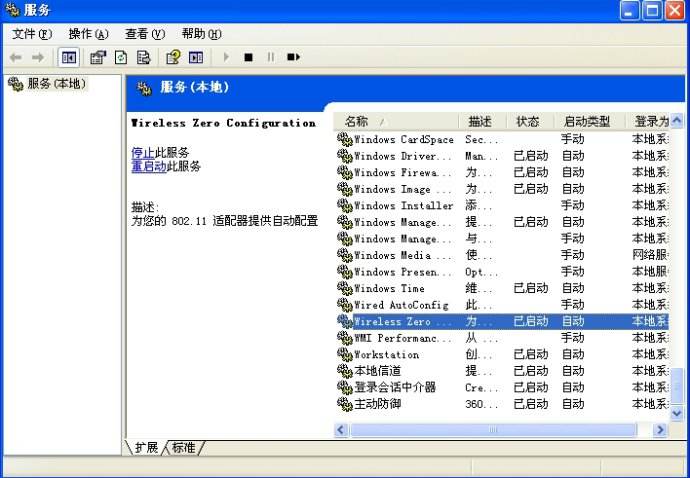Select the 登录会话中介器 service name
690x478 pixels.
395,388
